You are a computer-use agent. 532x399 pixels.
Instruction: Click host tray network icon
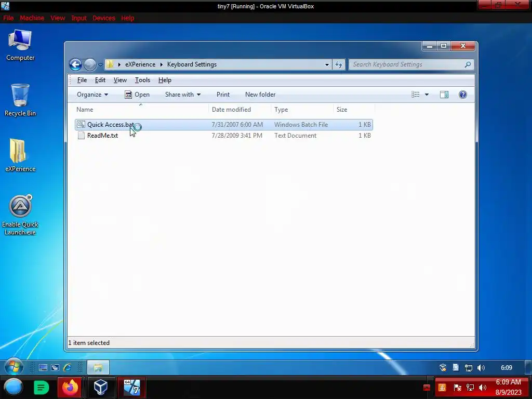tap(470, 388)
